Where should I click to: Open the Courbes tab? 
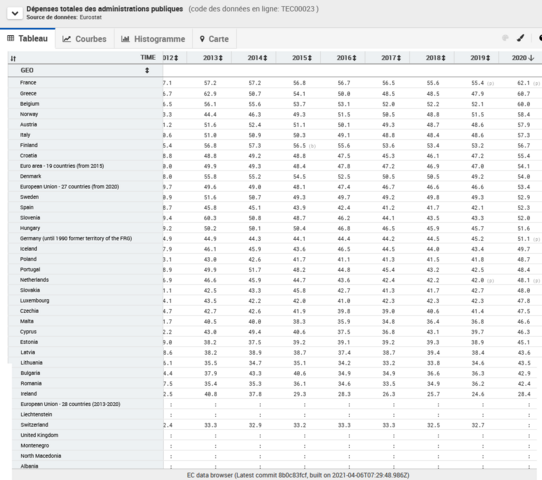pos(85,39)
